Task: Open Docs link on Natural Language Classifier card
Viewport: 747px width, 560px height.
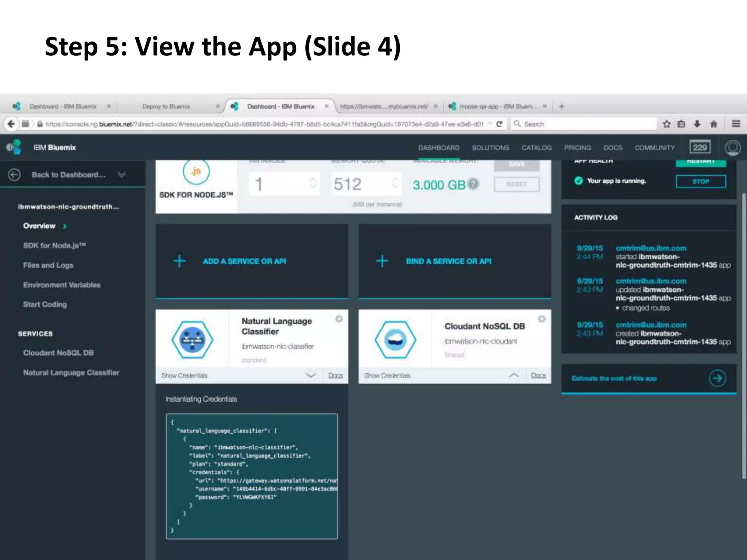Action: pyautogui.click(x=335, y=375)
